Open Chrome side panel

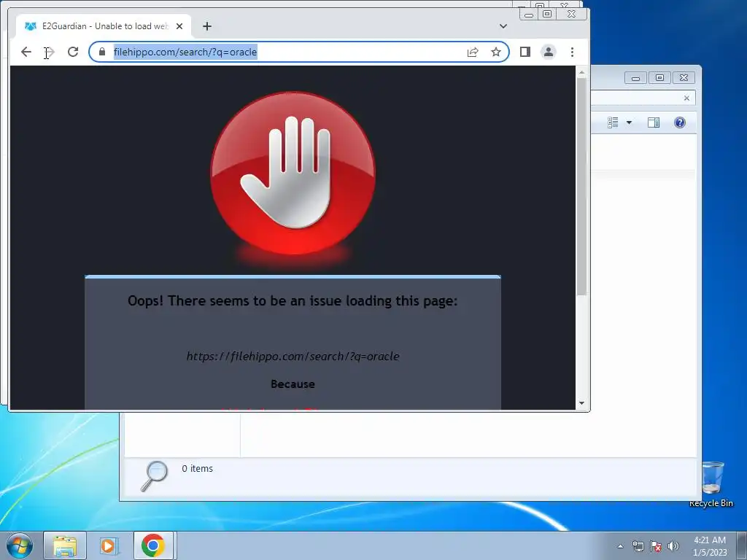point(525,52)
